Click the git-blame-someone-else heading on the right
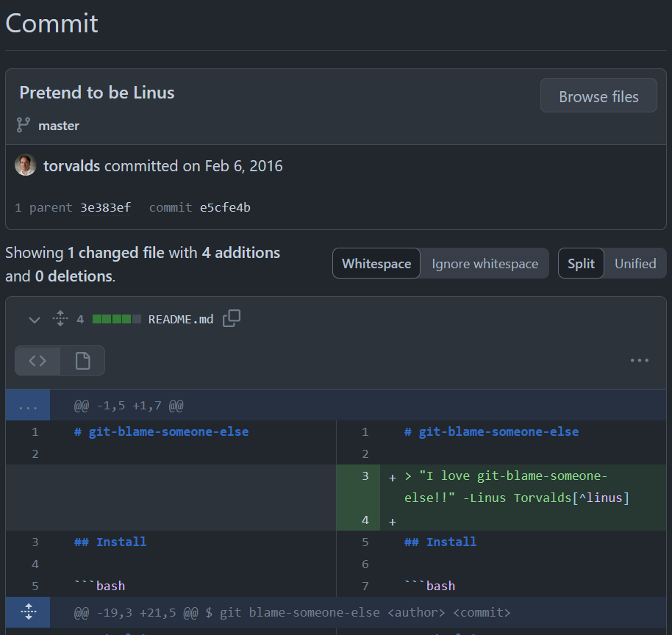This screenshot has height=635, width=672. (491, 431)
